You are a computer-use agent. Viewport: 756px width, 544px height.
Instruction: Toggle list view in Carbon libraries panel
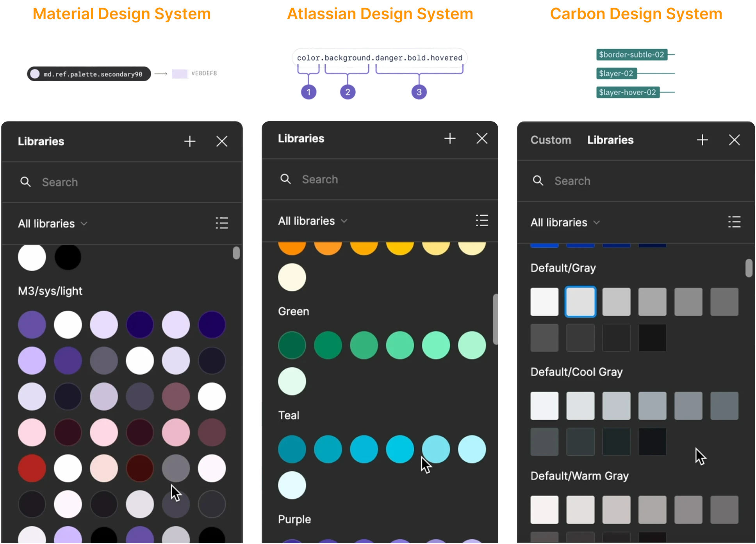tap(734, 222)
